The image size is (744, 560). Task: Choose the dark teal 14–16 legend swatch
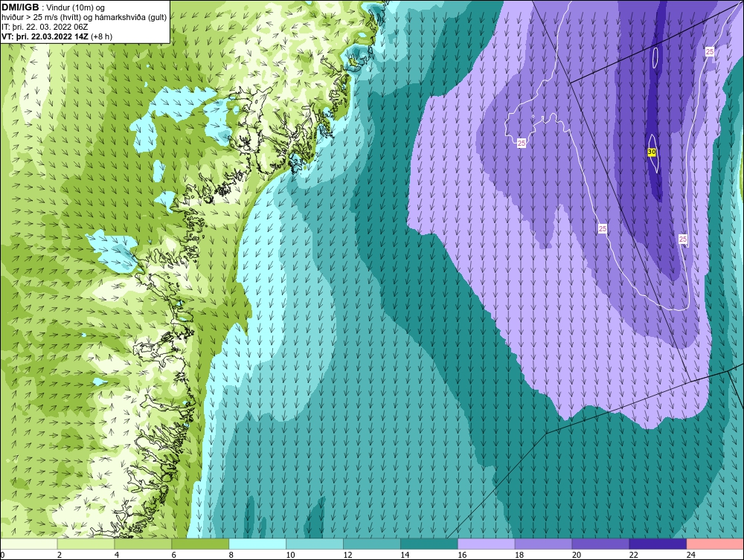tap(429, 544)
